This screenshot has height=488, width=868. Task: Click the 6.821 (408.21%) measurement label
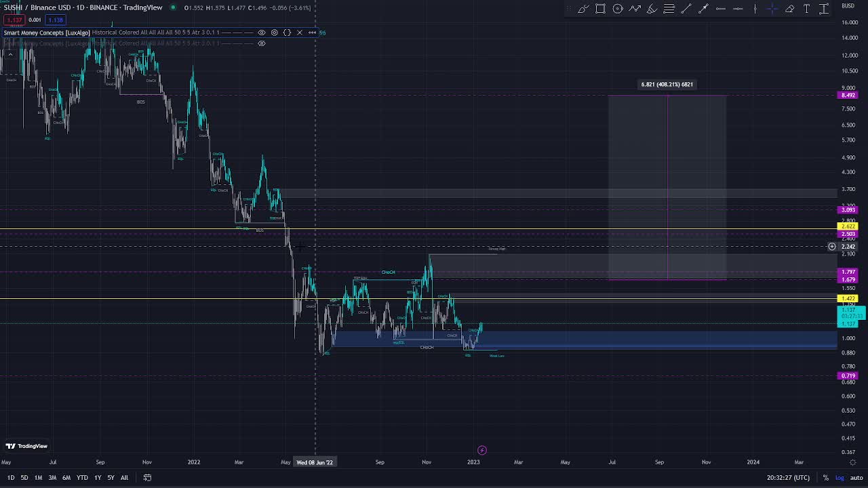click(x=667, y=85)
